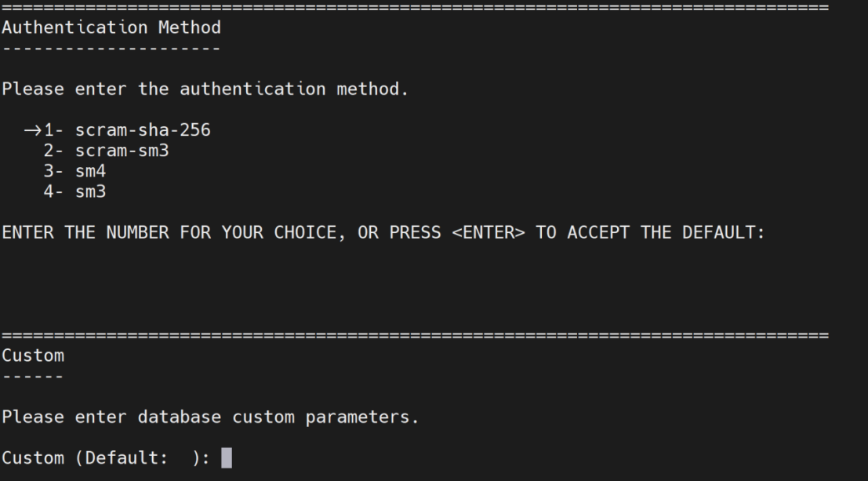
Task: Select option 2 scram-sm3
Action: pos(122,151)
